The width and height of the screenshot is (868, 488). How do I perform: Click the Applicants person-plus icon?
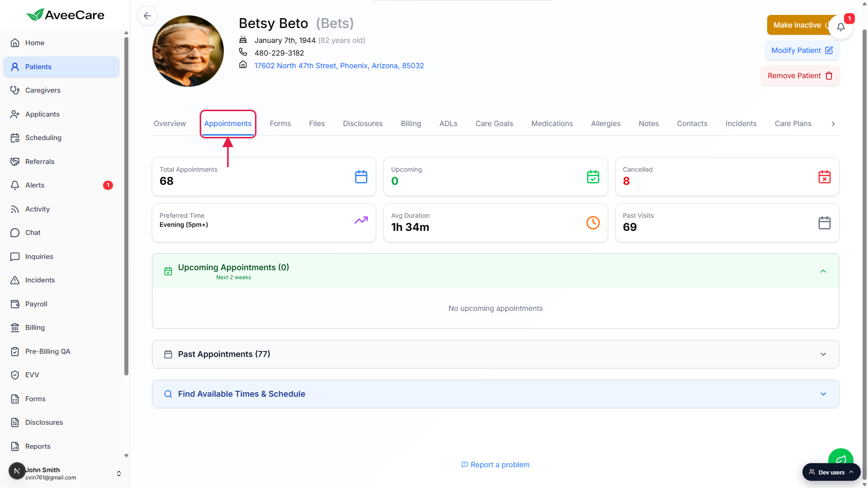click(15, 114)
